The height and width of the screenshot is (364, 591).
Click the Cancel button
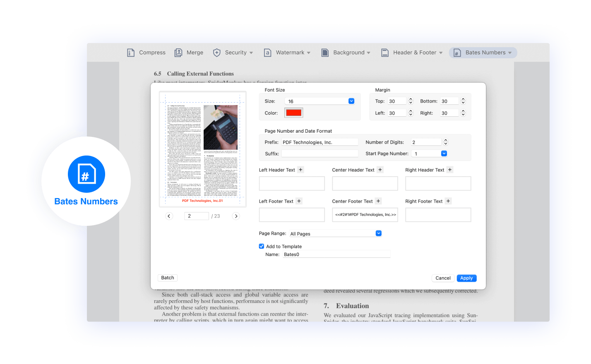coord(443,278)
